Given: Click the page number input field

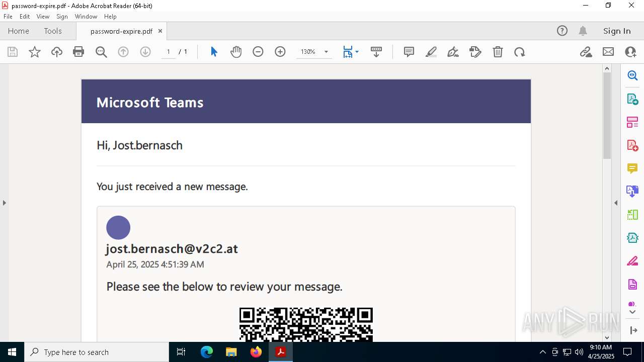Looking at the screenshot, I should click(169, 52).
